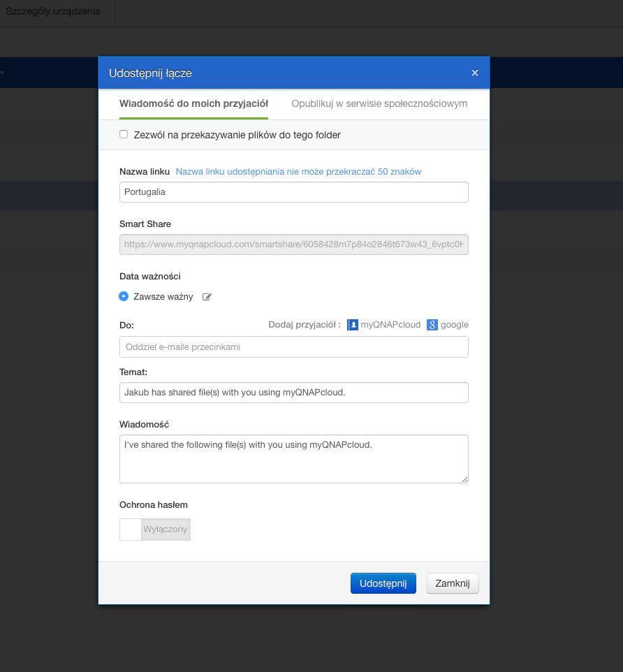Click the Zamknij button
The height and width of the screenshot is (672, 623).
coord(453,583)
